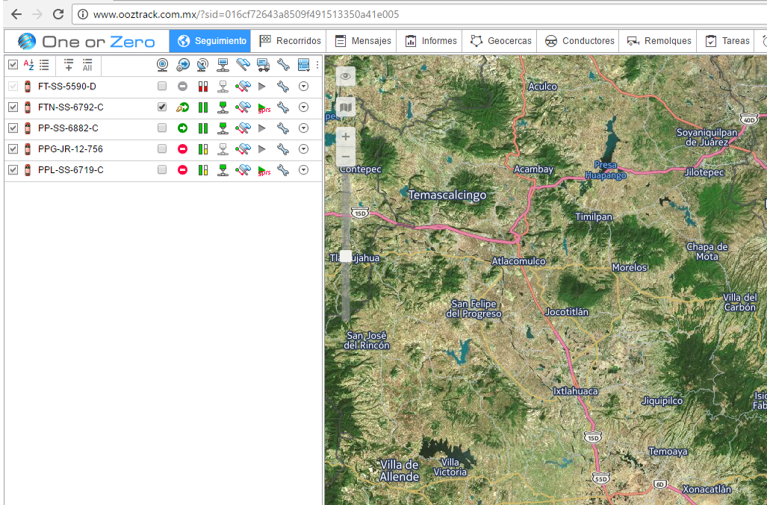Click motion state icon for FTN-SS-6792-C
Viewport: 767px width, 505px height.
(182, 107)
